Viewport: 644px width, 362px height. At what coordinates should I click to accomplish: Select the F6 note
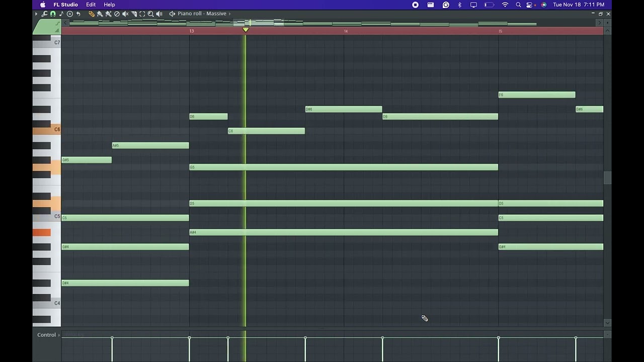pos(537,95)
